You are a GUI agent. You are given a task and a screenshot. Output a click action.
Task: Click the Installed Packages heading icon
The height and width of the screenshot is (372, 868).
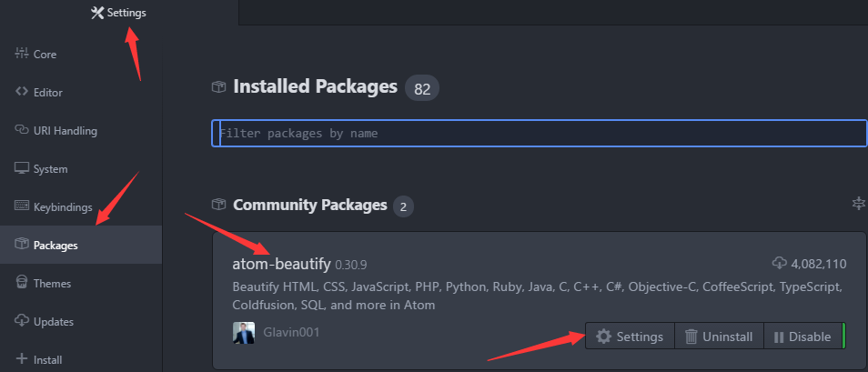coord(218,87)
